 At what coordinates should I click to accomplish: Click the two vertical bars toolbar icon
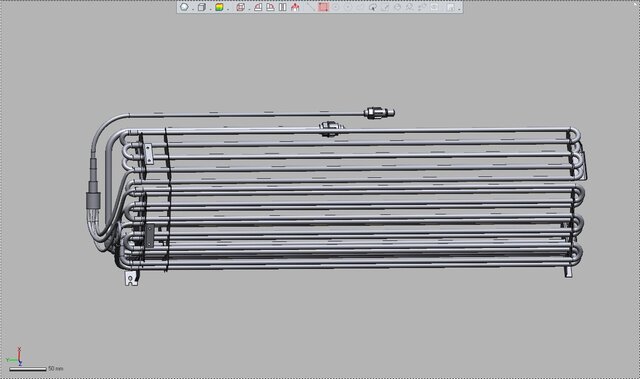tap(282, 7)
